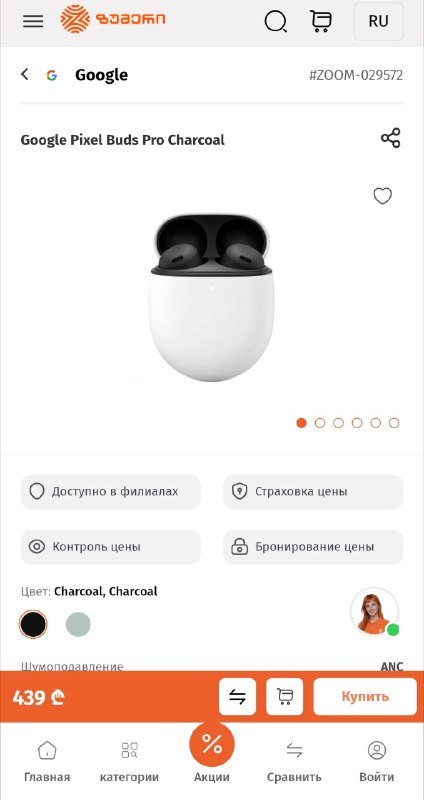424x800 pixels.
Task: Go back using the left chevron
Action: coord(24,74)
